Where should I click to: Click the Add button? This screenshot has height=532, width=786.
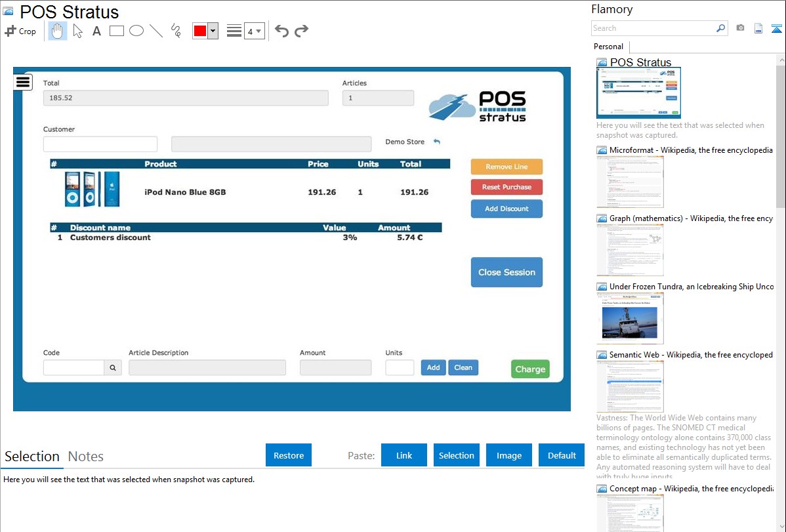coord(433,367)
